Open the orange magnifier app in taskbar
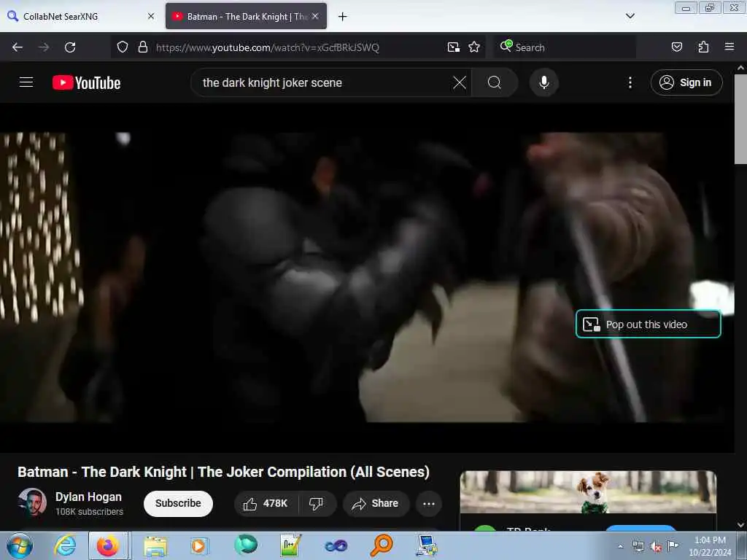 tap(381, 545)
